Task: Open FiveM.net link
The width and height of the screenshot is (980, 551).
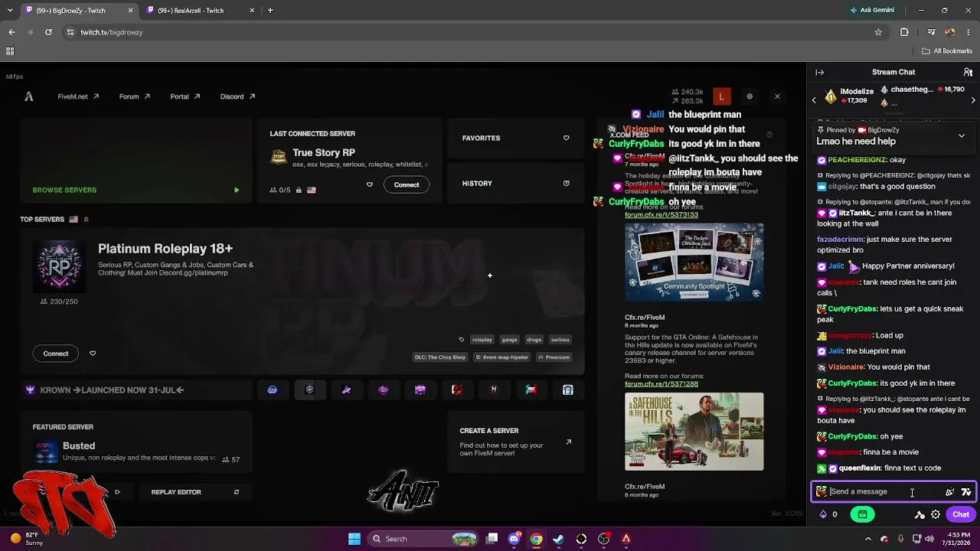Action: (x=78, y=96)
